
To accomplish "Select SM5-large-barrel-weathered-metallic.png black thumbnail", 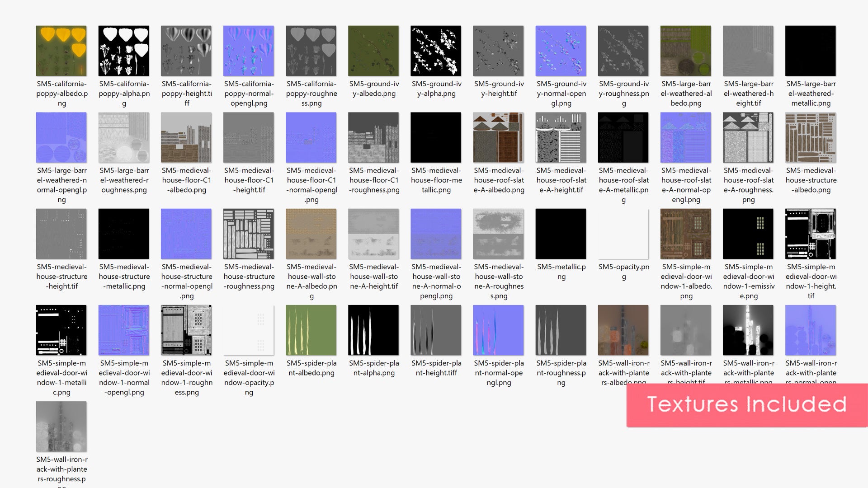I will pos(811,51).
